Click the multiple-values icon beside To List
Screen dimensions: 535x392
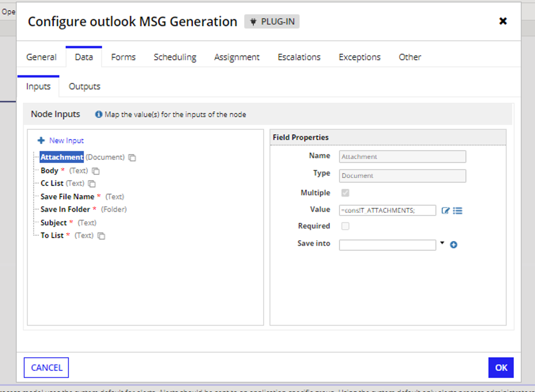(x=101, y=236)
